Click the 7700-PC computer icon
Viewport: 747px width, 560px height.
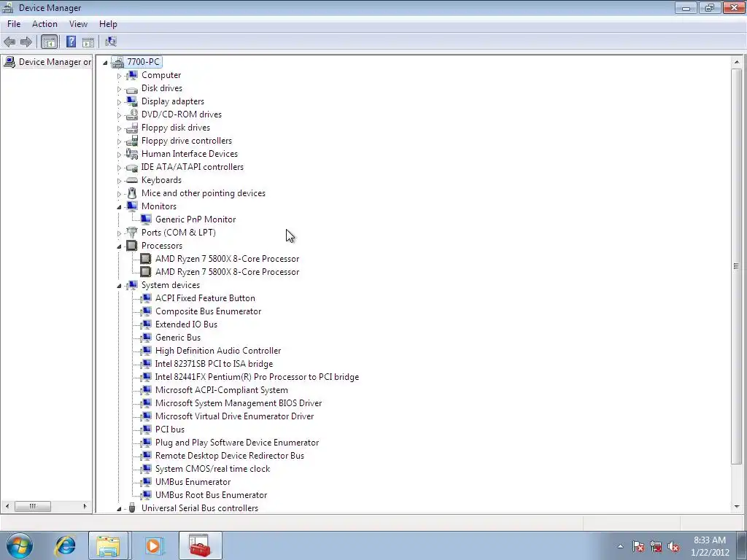tap(117, 62)
